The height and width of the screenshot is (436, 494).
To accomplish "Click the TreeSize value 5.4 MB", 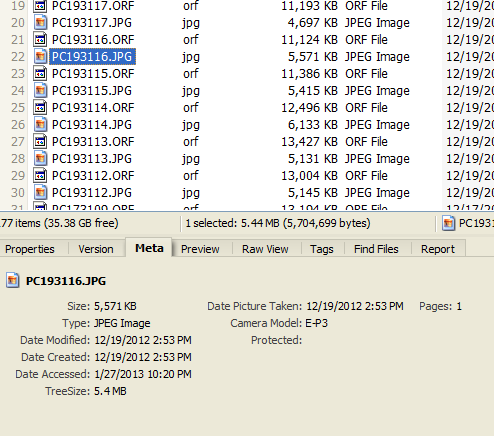I will pos(110,391).
